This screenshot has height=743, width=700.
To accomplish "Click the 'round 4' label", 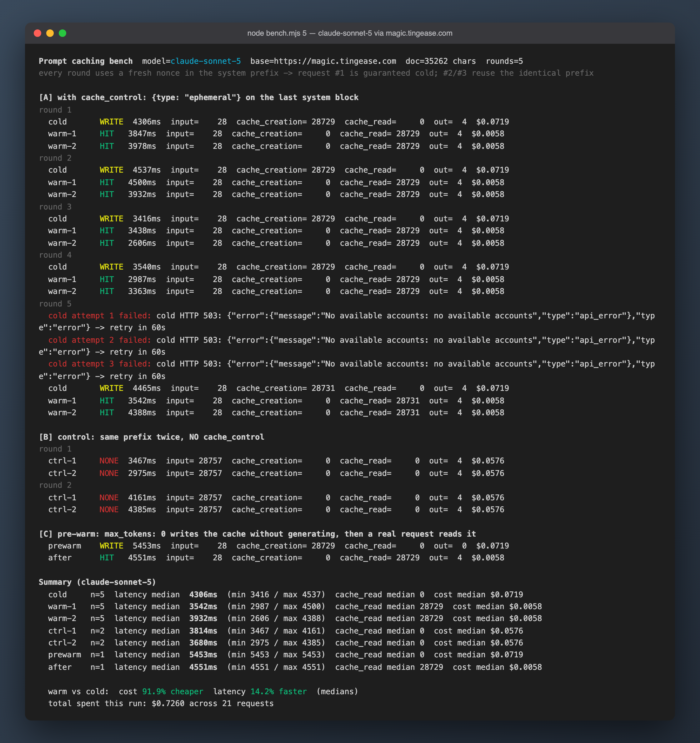I will (x=55, y=255).
